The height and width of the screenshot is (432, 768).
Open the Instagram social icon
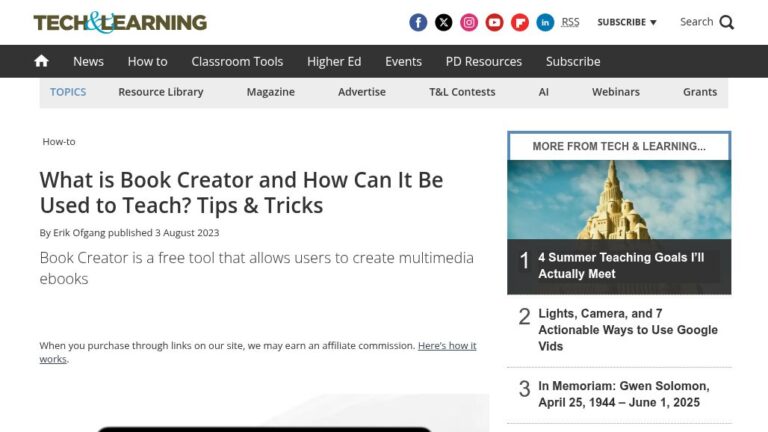(469, 23)
